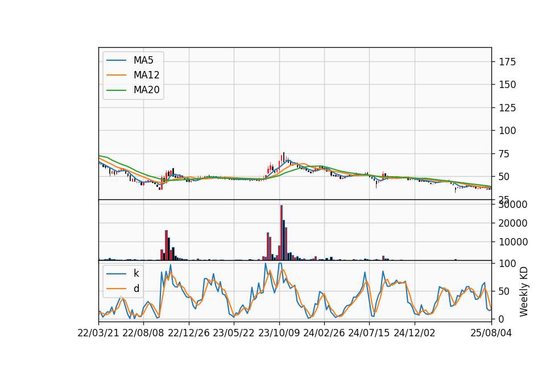Click the tall volume bar near late 2022
This screenshot has width=546, height=392.
tap(167, 245)
